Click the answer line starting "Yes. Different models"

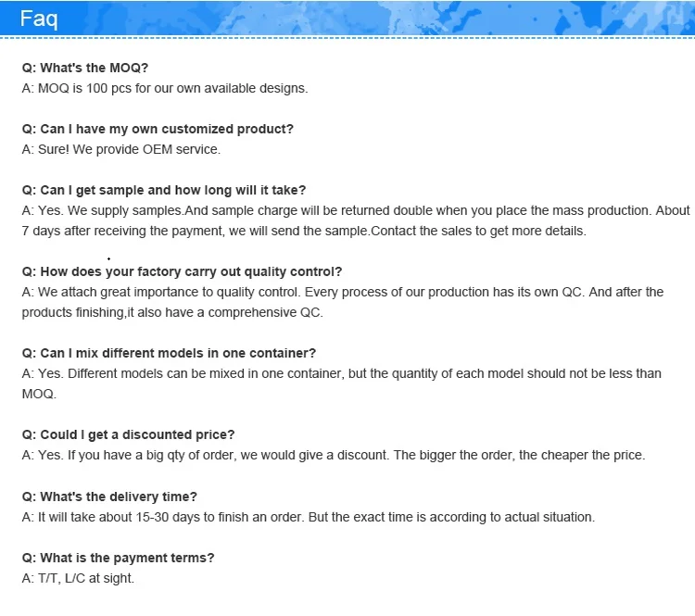coord(341,373)
